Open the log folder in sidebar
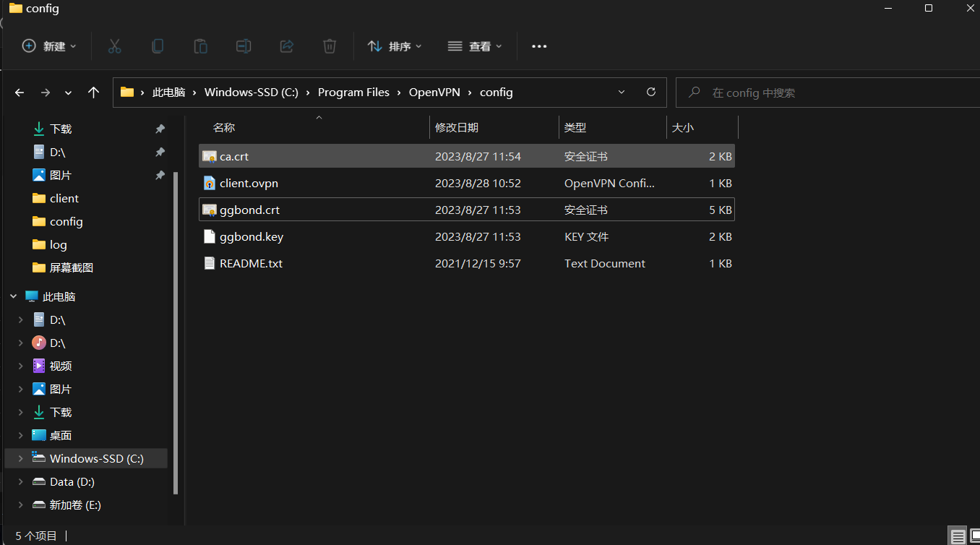Viewport: 980px width, 545px height. click(x=58, y=244)
